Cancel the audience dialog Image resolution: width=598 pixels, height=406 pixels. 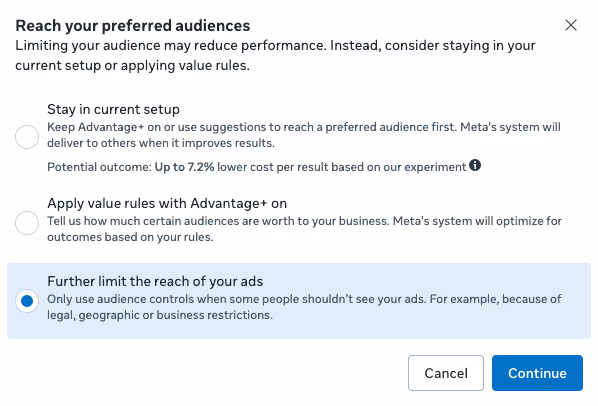click(446, 373)
